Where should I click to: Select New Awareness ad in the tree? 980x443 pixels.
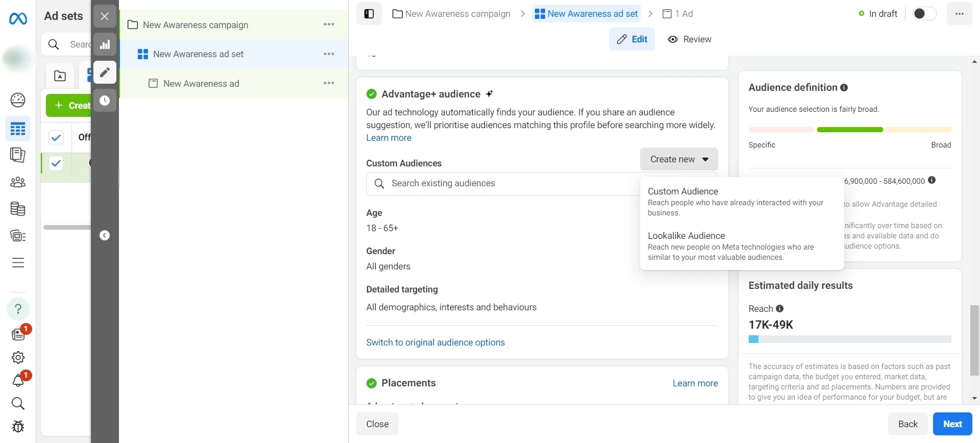pos(234,83)
